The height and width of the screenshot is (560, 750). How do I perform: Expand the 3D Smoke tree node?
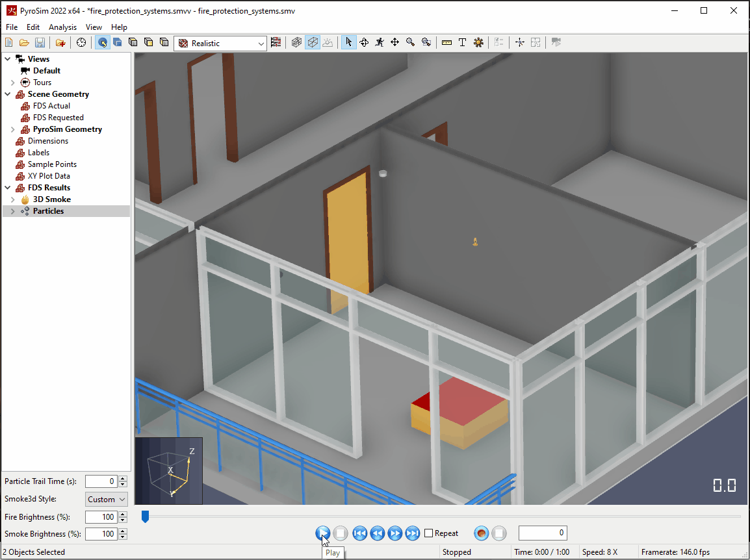tap(13, 199)
